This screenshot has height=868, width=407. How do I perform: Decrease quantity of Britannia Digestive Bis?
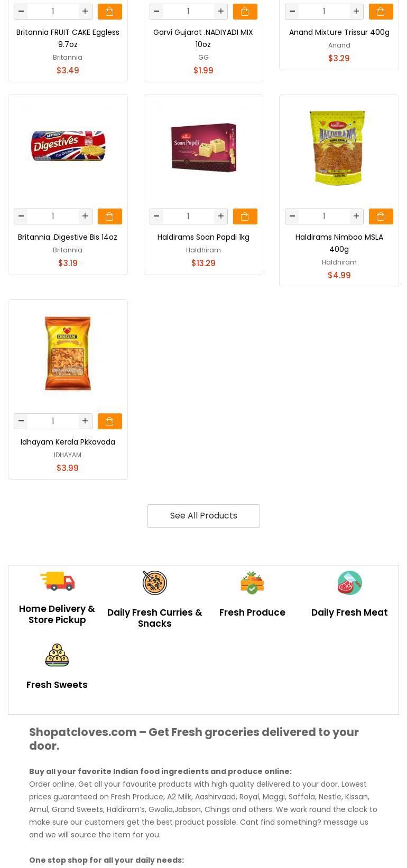(x=21, y=216)
